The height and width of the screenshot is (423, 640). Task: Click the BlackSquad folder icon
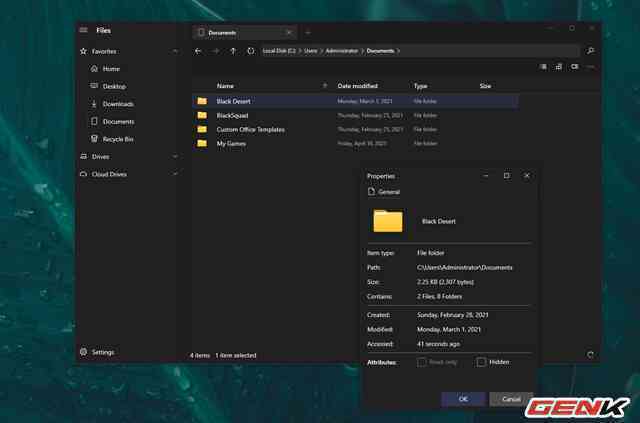(x=202, y=115)
